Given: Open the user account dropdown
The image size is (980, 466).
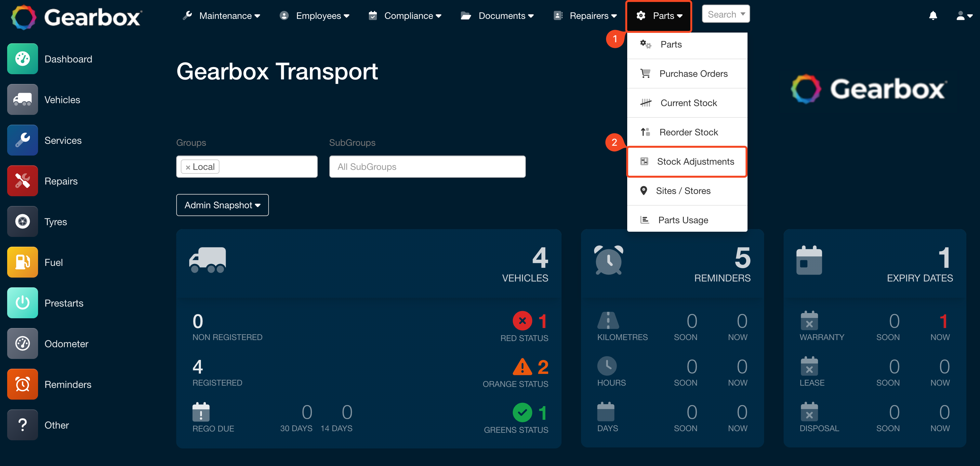Looking at the screenshot, I should click(964, 16).
